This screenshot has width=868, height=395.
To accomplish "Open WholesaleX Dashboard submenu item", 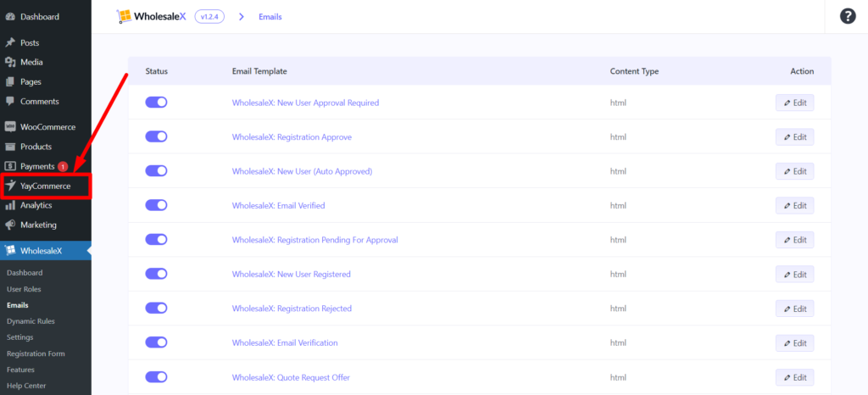I will click(25, 273).
